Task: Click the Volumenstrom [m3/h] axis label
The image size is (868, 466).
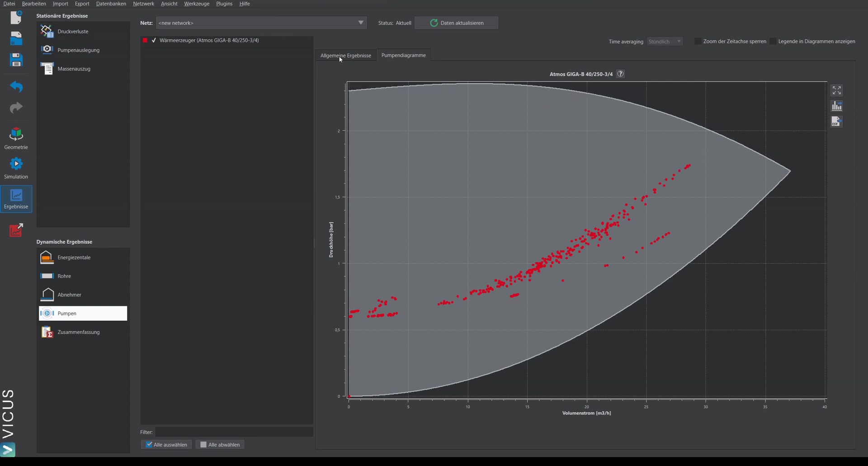Action: pos(586,413)
